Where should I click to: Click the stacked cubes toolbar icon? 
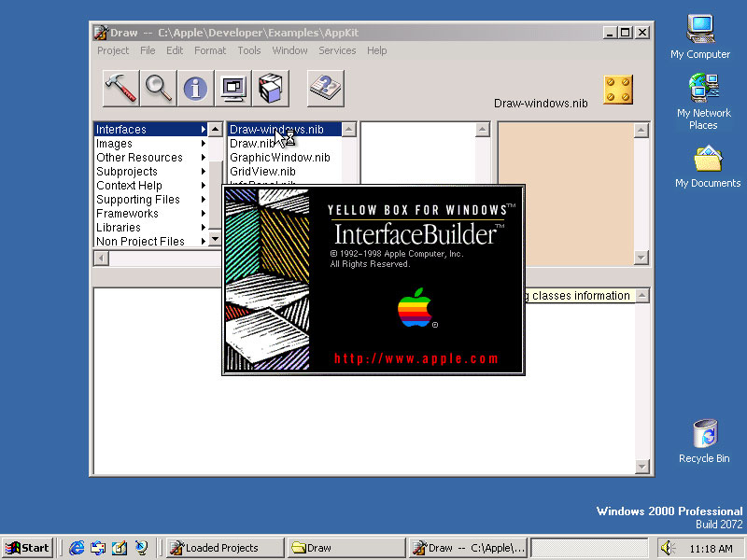tap(271, 88)
